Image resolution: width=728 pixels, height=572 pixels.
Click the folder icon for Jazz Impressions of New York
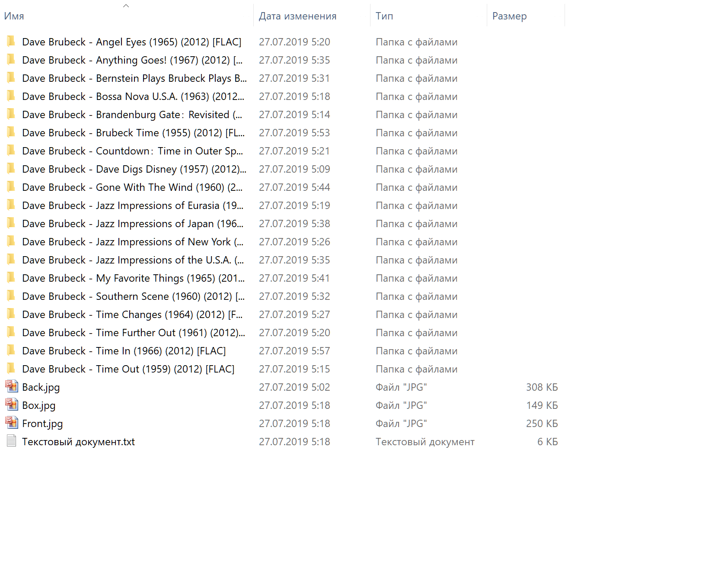(x=11, y=241)
